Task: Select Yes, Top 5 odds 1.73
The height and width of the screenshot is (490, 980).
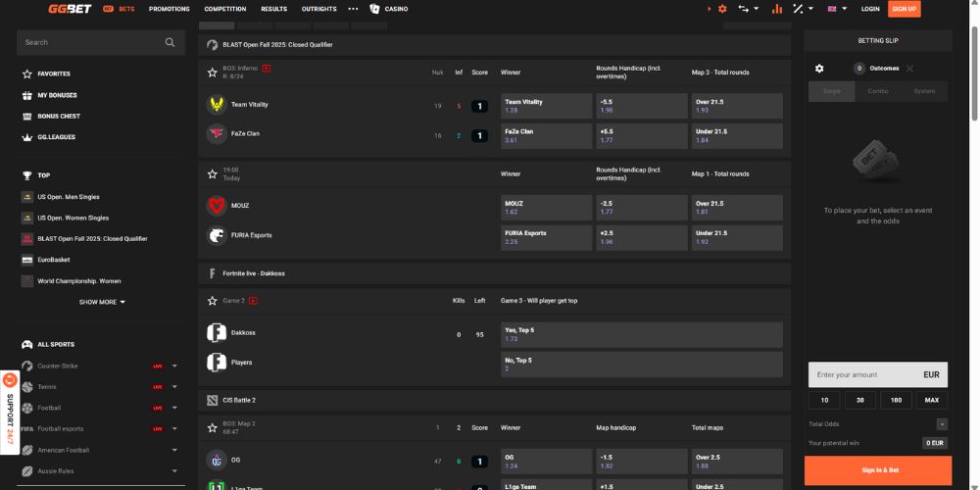Action: 642,334
